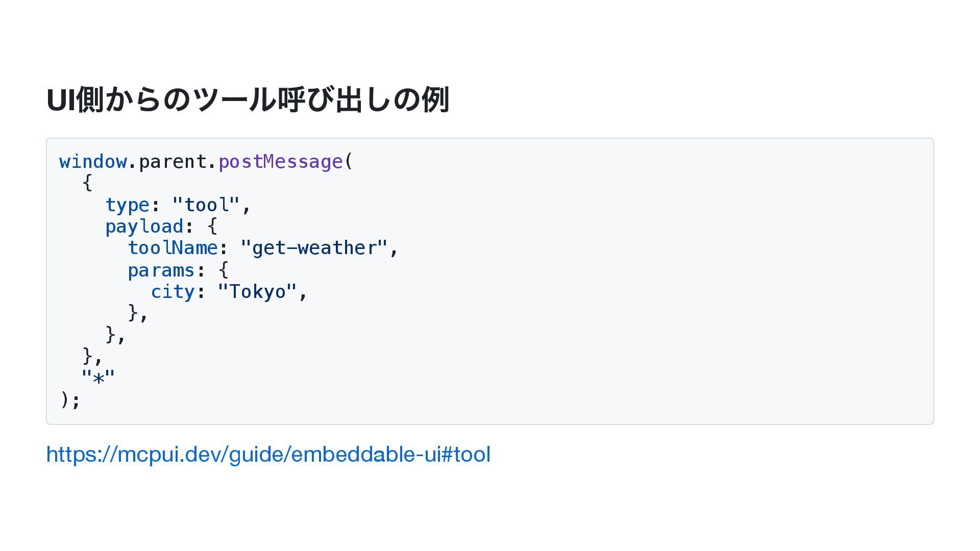Viewport: 980px width, 551px height.
Task: Open the mcpui.dev embeddable-ui link
Action: pyautogui.click(x=268, y=454)
